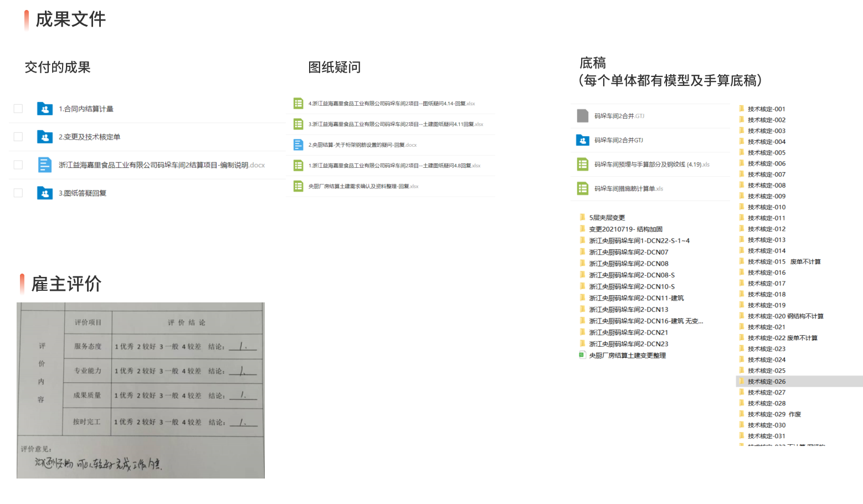Open 央厨厂房结算土建变更整理 spreadsheet
Viewport: 863px width, 504px height.
[626, 356]
